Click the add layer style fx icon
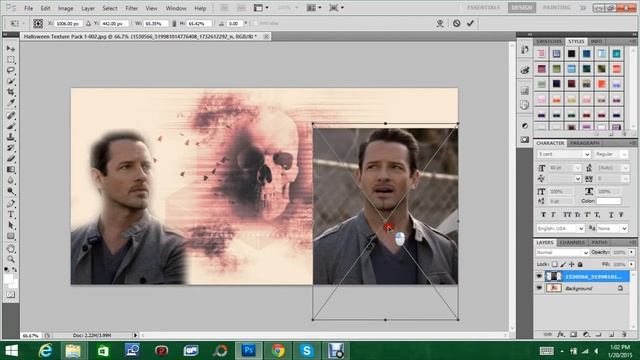 point(561,334)
